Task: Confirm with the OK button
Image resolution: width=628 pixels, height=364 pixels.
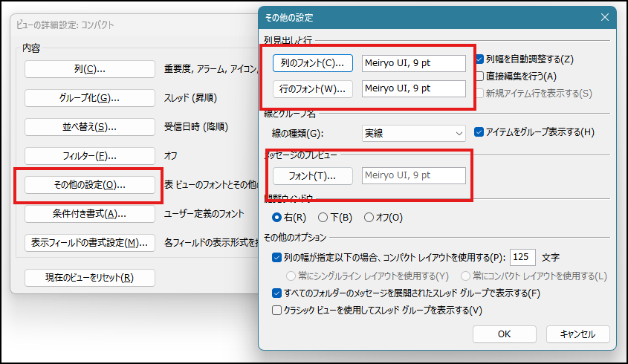Action: coord(504,334)
